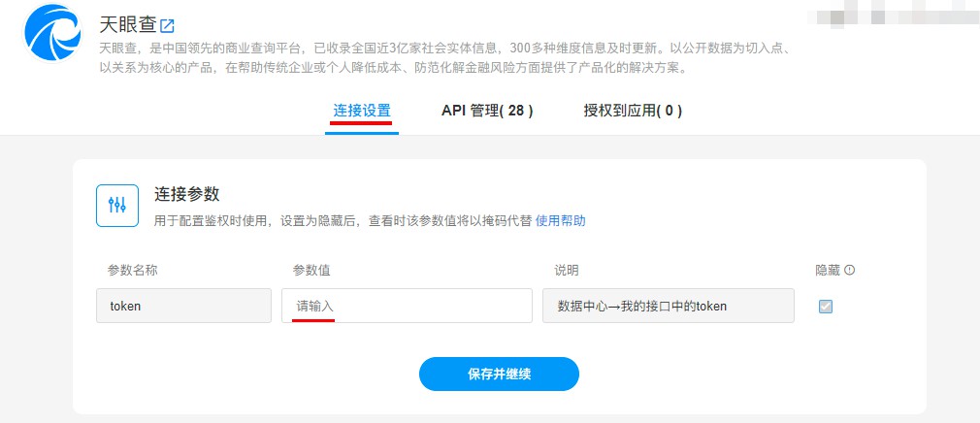Toggle the 隐藏 checkbox for token
980x423 pixels.
pos(826,307)
